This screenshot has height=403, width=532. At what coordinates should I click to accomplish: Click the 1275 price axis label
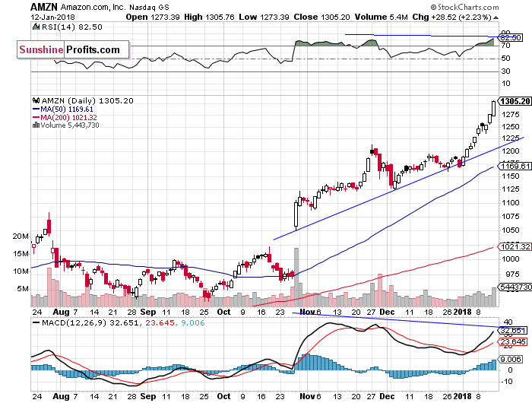[511, 115]
